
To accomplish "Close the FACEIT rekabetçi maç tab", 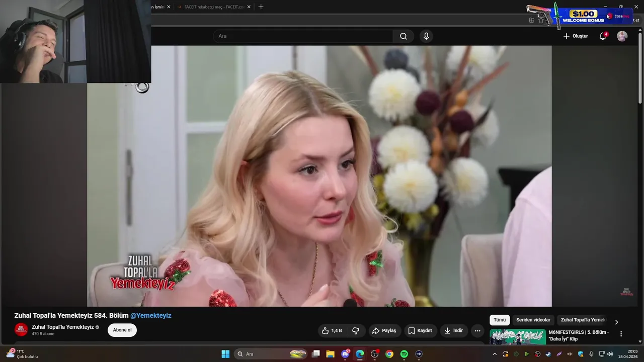I will [x=249, y=7].
